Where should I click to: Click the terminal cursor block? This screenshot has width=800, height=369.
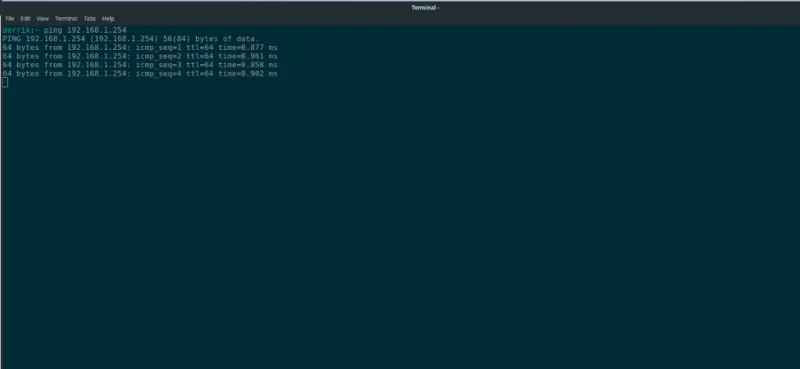coord(5,82)
